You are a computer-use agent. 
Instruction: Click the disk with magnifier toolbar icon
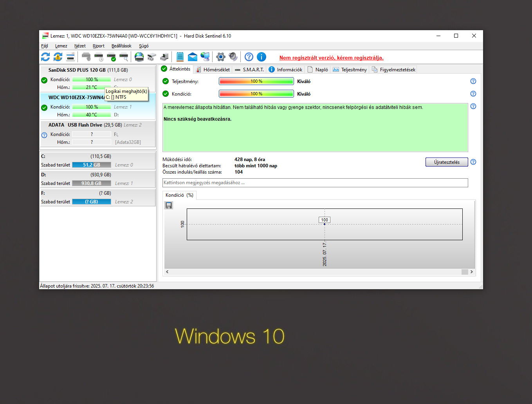point(124,57)
